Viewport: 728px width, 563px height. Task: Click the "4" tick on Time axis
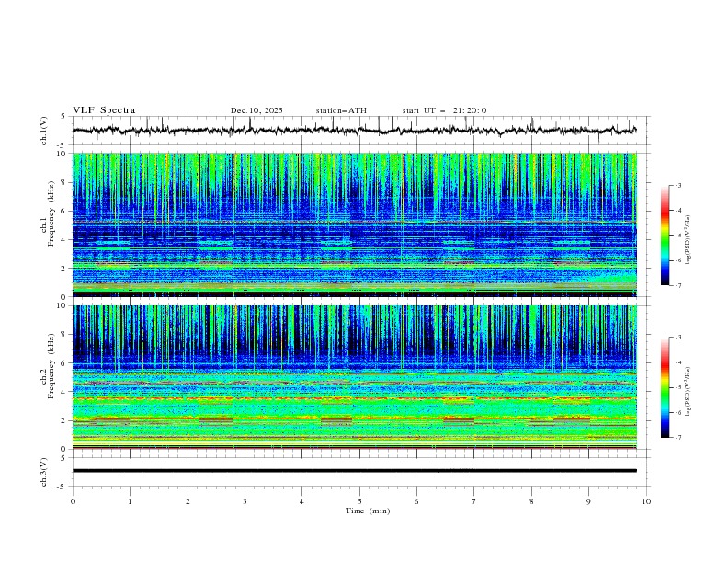click(302, 501)
